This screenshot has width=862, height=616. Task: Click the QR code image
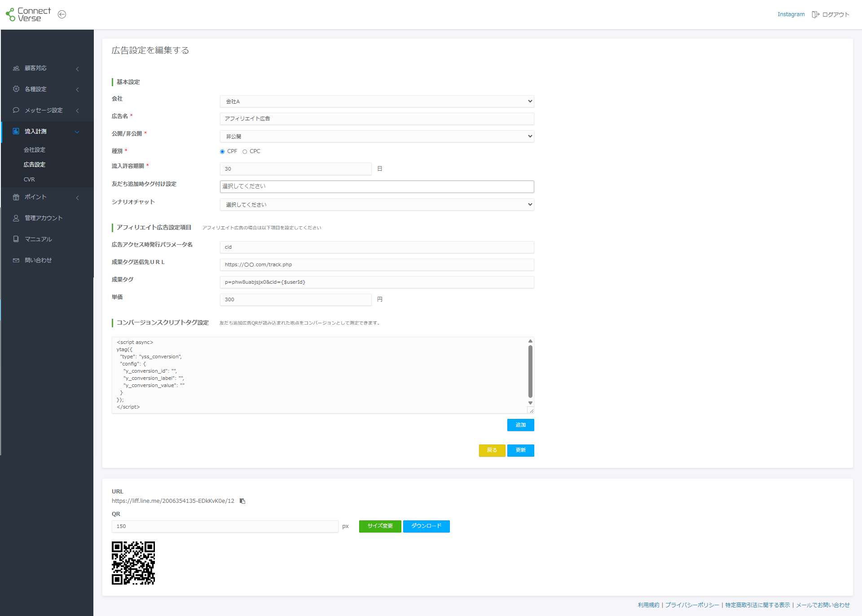tap(133, 563)
